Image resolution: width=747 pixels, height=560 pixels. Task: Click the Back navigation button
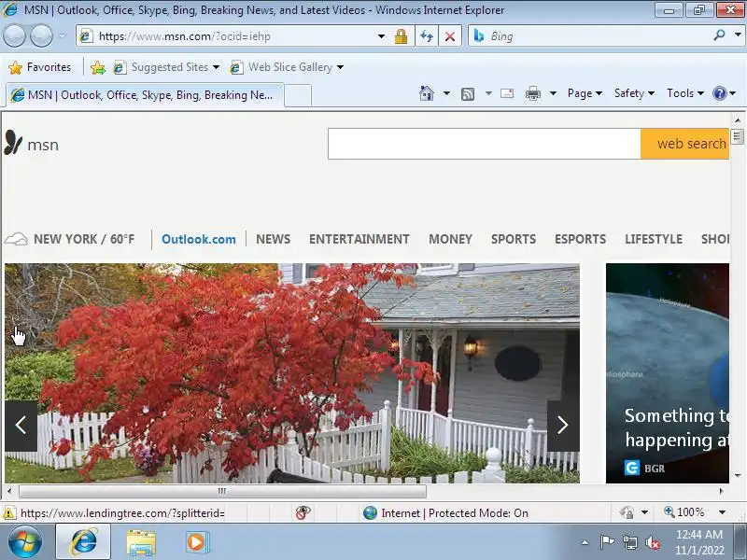[14, 35]
